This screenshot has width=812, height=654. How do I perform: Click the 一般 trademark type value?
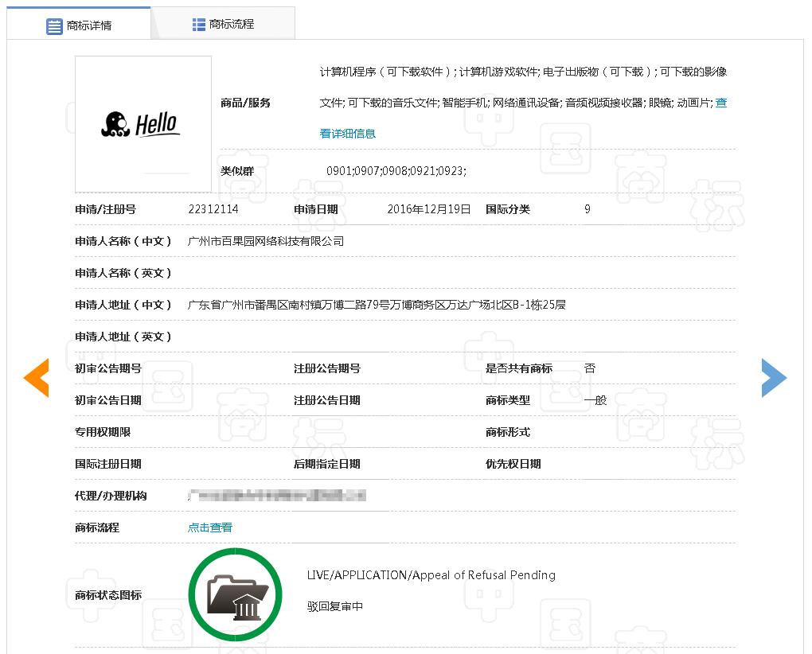pos(595,400)
